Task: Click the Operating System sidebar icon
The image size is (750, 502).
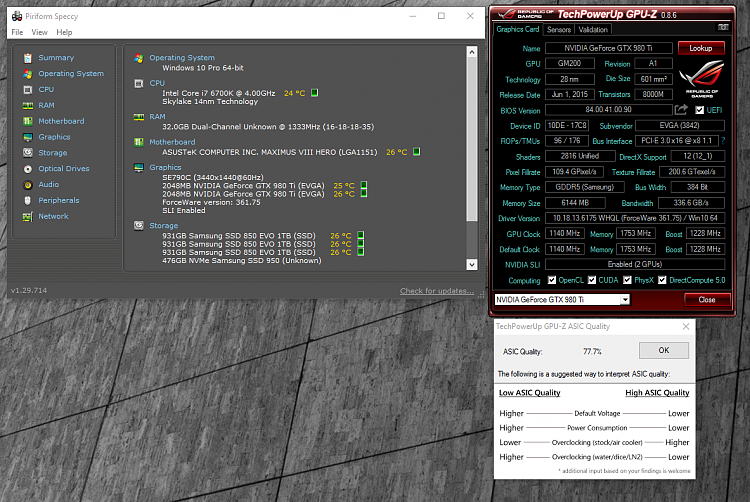Action: 28,74
